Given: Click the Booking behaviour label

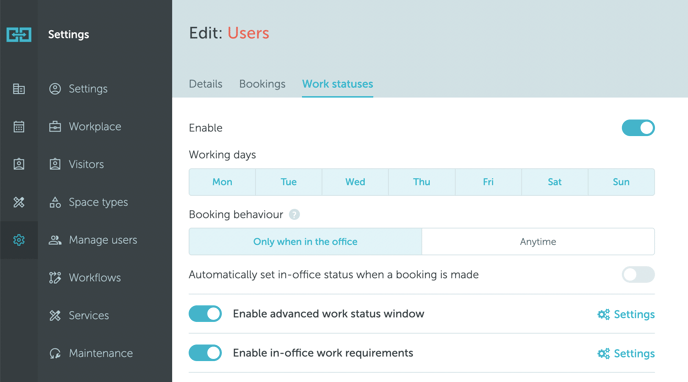Looking at the screenshot, I should coord(236,214).
